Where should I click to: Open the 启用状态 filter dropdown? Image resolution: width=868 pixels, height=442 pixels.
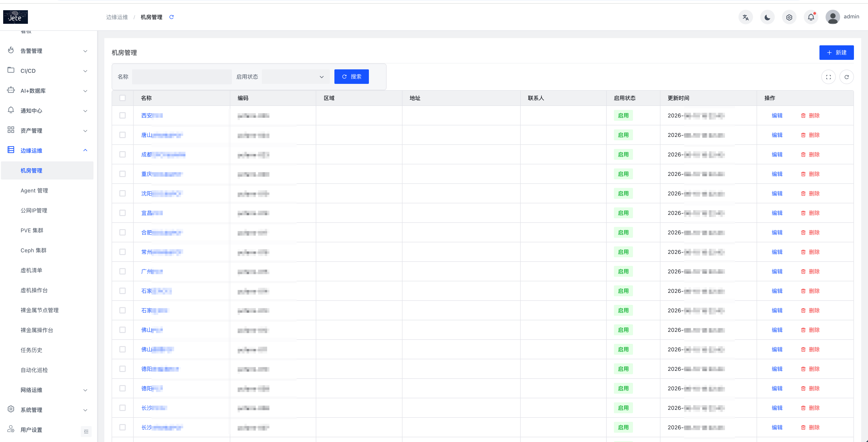point(295,77)
